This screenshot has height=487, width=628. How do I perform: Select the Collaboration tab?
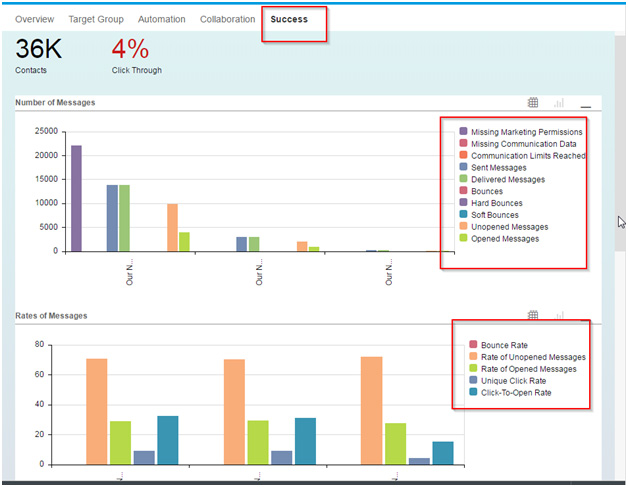(227, 19)
